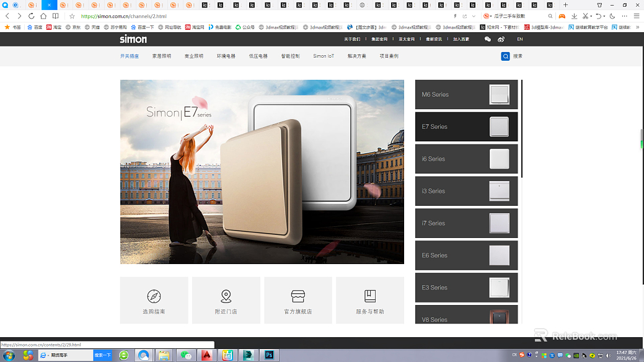Viewport: 644px width, 362px height.
Task: Click the 关于我们 header link
Action: point(352,39)
